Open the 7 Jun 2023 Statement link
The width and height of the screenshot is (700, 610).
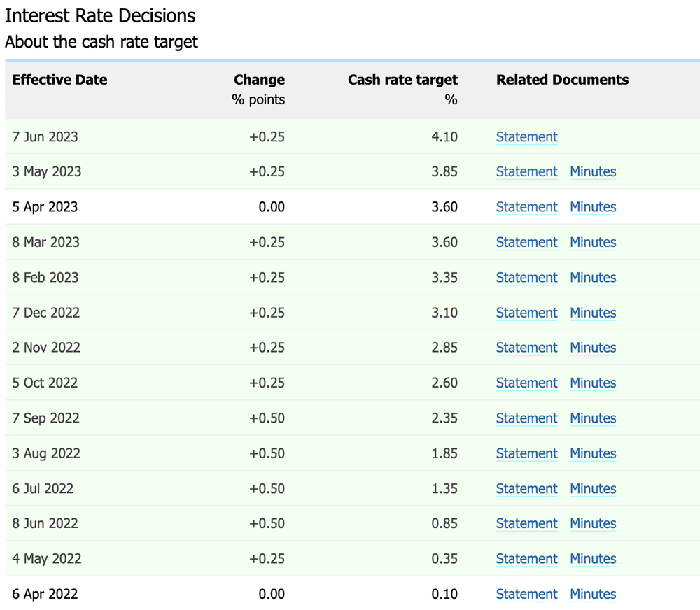527,137
